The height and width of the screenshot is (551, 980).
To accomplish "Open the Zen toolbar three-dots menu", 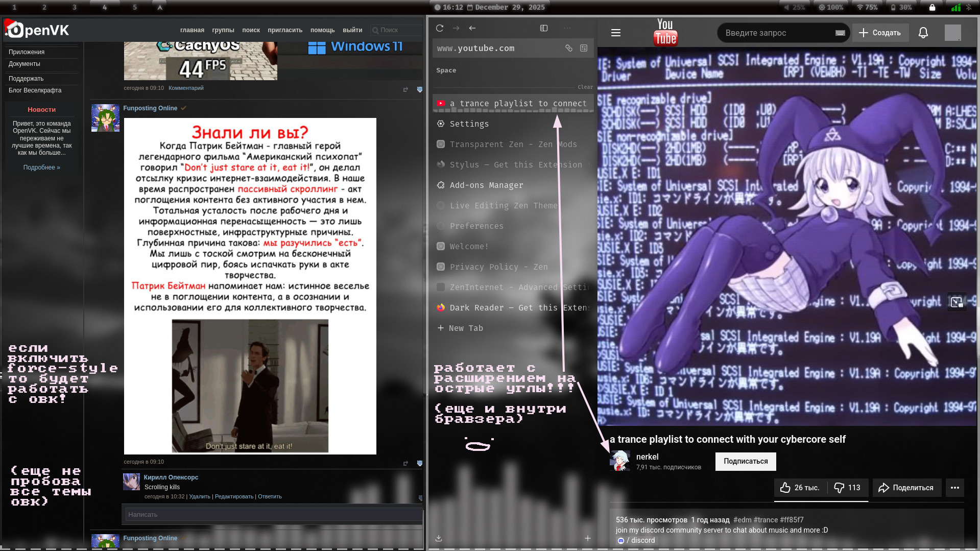I will 567,28.
